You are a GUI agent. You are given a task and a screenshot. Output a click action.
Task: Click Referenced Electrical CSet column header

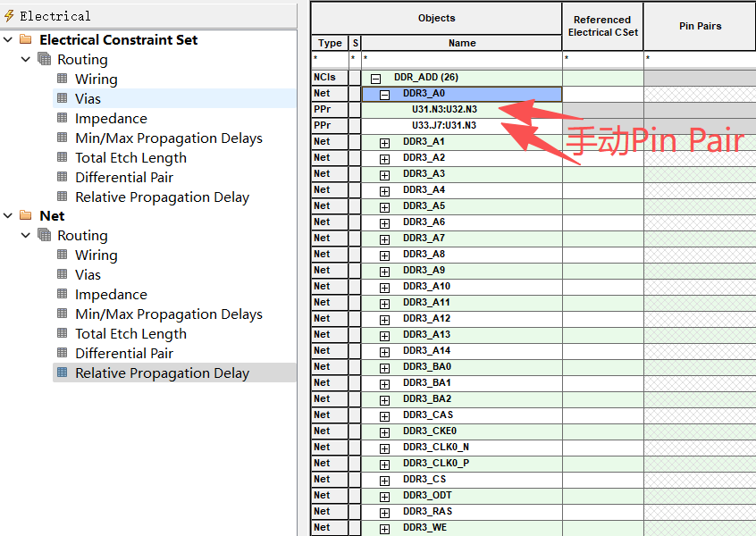click(x=602, y=26)
